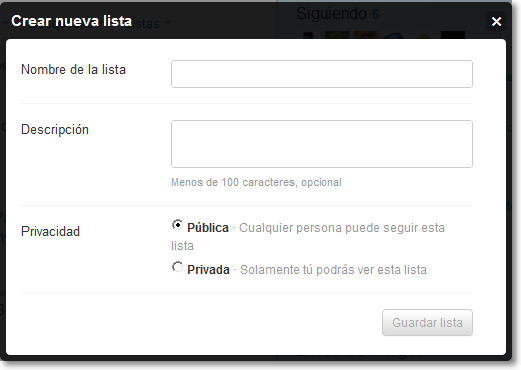521x370 pixels.
Task: Click the Menos de 100 caracteres hint
Action: click(x=256, y=182)
